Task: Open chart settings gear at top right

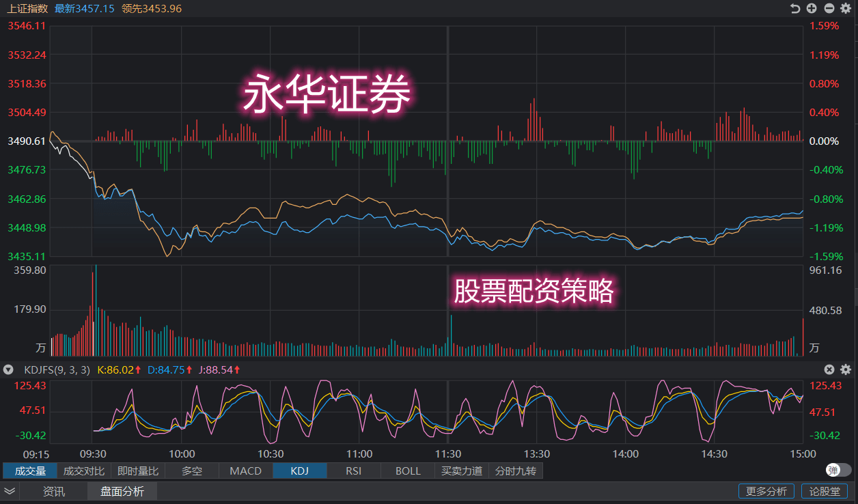Action: [x=846, y=8]
